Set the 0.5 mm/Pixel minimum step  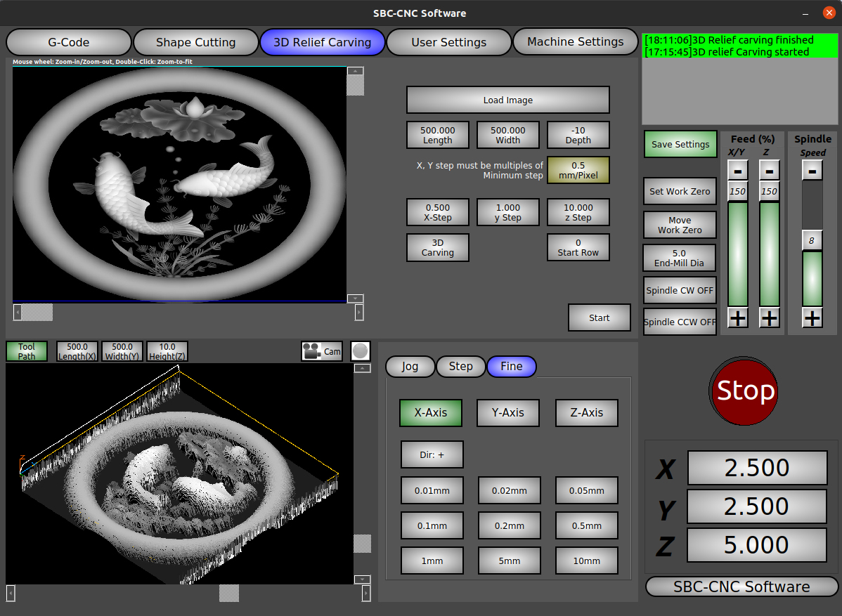click(578, 170)
